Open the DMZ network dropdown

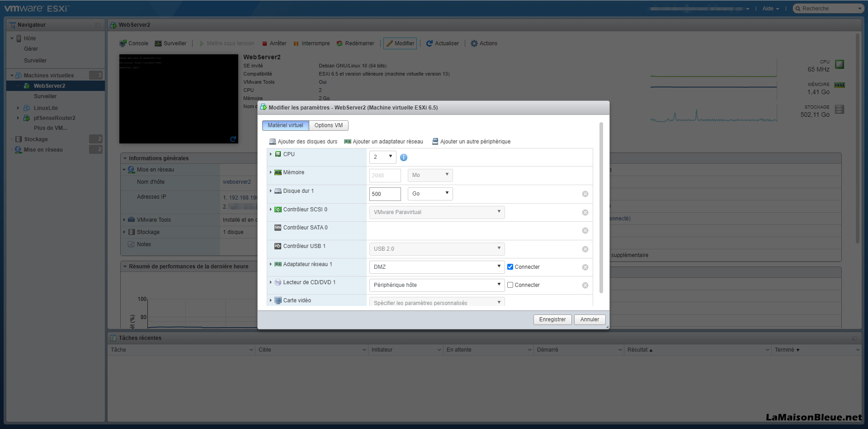(x=437, y=267)
